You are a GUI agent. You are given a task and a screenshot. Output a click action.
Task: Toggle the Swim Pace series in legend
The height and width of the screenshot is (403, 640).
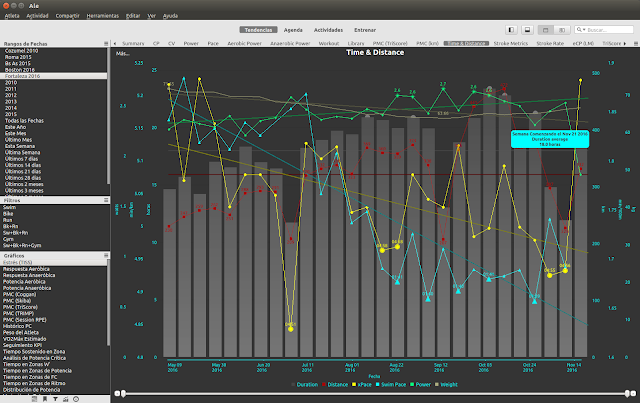(391, 385)
